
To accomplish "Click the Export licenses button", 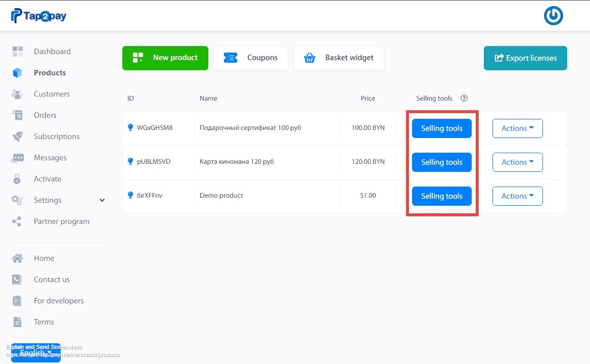I will pyautogui.click(x=525, y=58).
